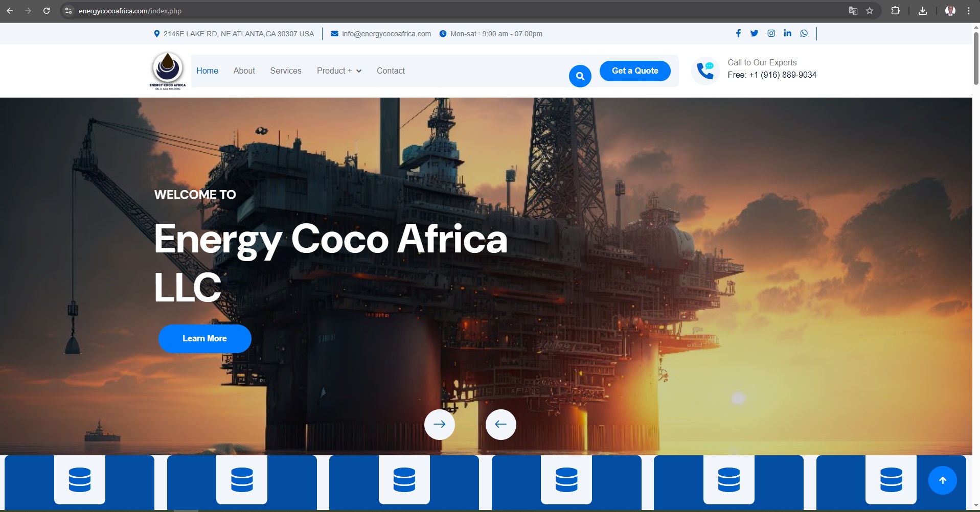Viewport: 980px width, 512px height.
Task: Click the Energy Coco Africa logo
Action: tap(168, 71)
